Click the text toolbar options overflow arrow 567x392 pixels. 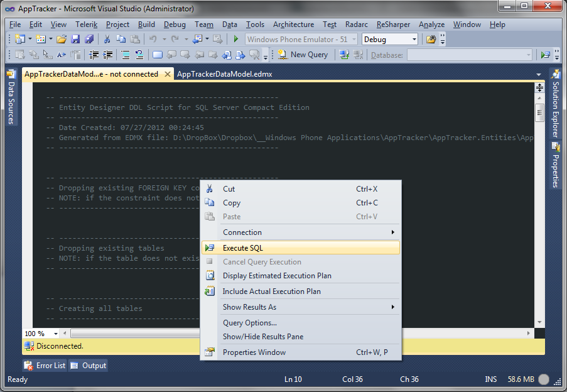tap(266, 56)
